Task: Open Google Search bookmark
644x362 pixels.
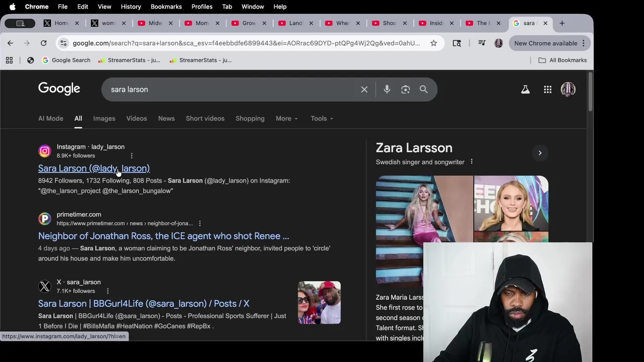Action: point(66,60)
